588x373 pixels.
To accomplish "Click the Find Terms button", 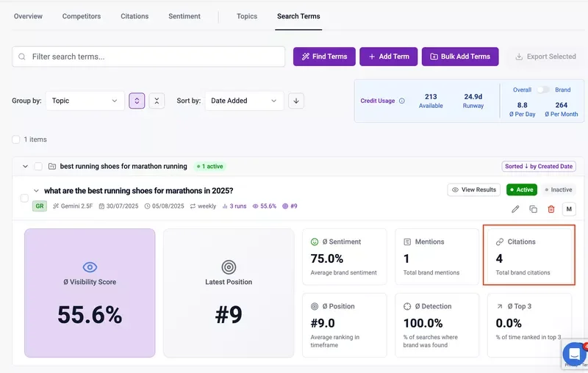I will click(x=324, y=57).
